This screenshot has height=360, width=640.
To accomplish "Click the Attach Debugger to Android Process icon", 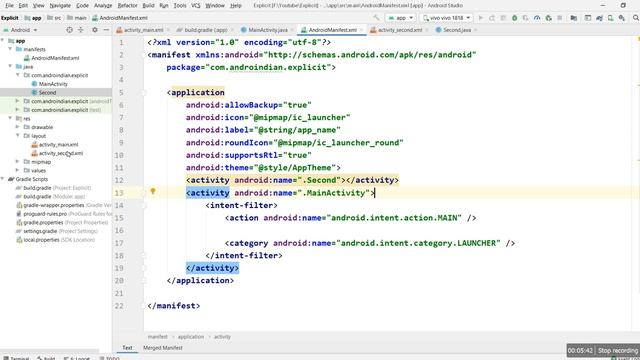I will (548, 18).
